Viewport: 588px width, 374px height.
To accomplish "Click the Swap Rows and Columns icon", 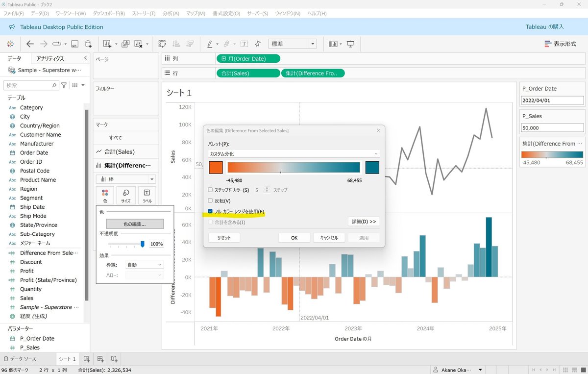I will [162, 44].
